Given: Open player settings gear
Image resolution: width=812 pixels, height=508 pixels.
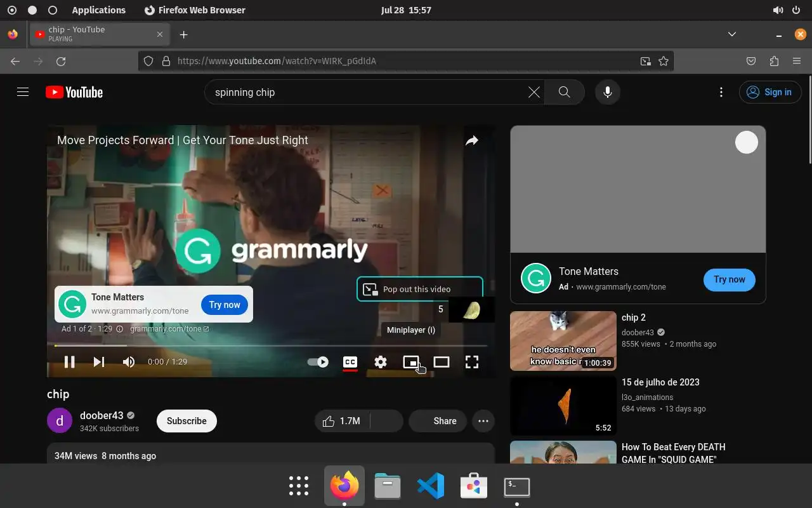Looking at the screenshot, I should [381, 362].
